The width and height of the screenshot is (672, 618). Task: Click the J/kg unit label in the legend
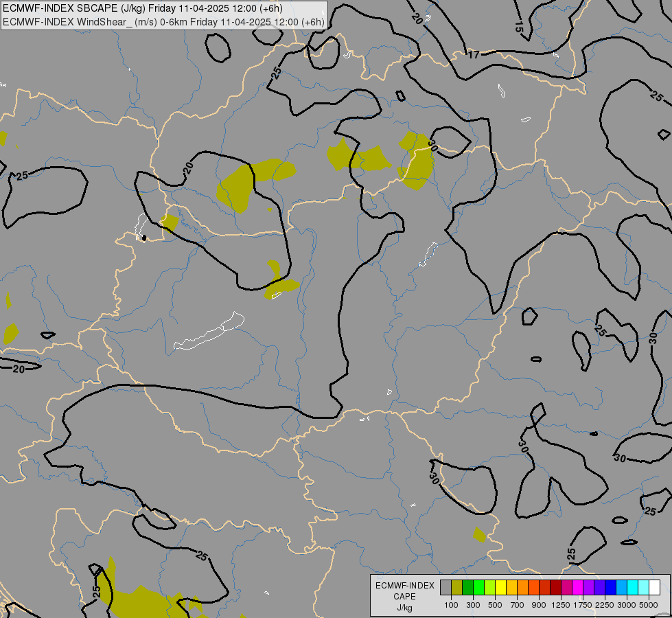(x=404, y=608)
